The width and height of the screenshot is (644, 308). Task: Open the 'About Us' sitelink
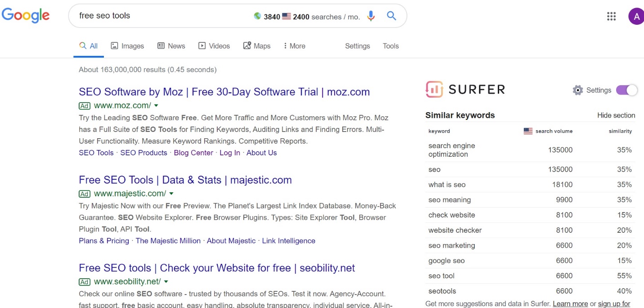click(262, 153)
